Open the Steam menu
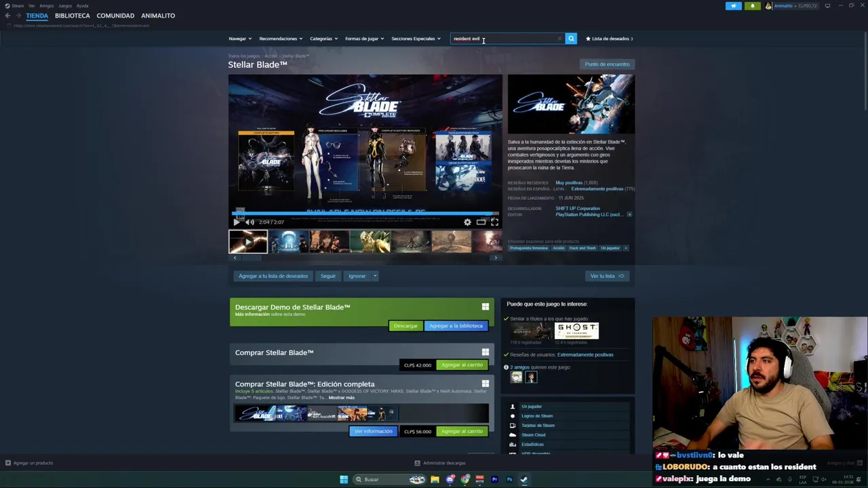 [14, 5]
